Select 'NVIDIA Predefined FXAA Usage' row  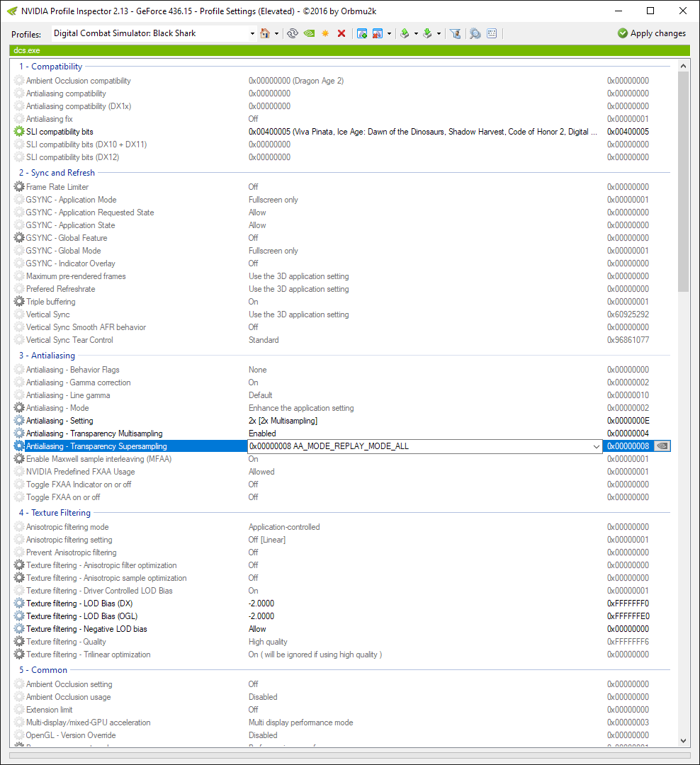341,471
